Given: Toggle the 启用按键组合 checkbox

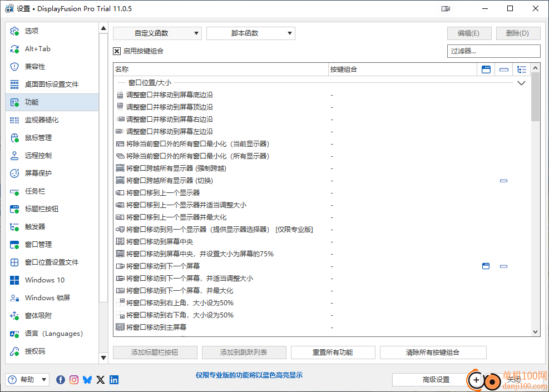Looking at the screenshot, I should (x=117, y=51).
